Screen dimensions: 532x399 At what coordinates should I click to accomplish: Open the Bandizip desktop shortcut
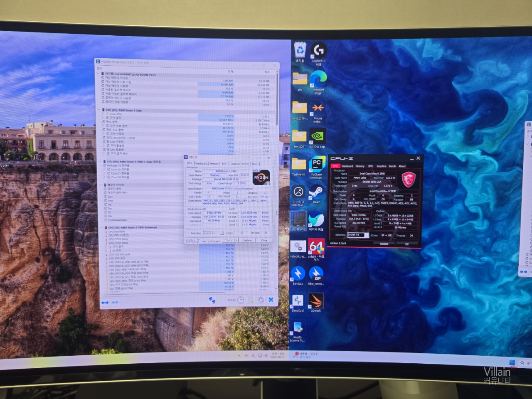click(x=298, y=274)
